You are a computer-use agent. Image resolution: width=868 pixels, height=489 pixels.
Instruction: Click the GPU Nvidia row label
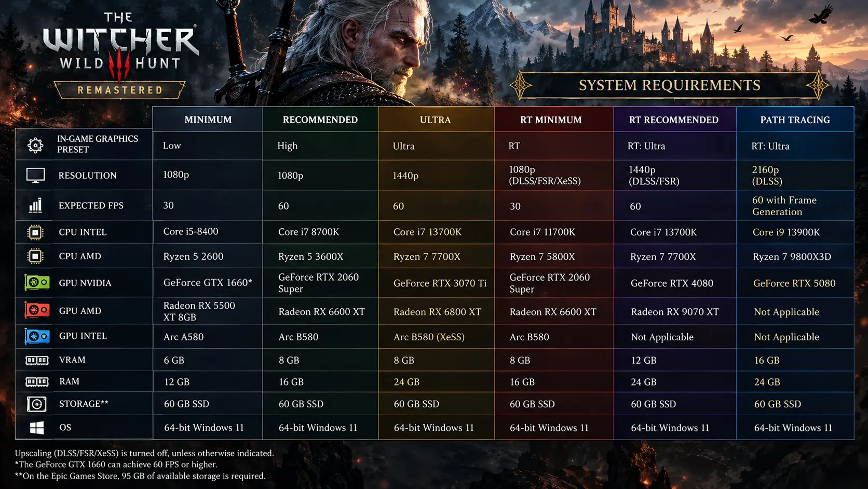click(85, 283)
